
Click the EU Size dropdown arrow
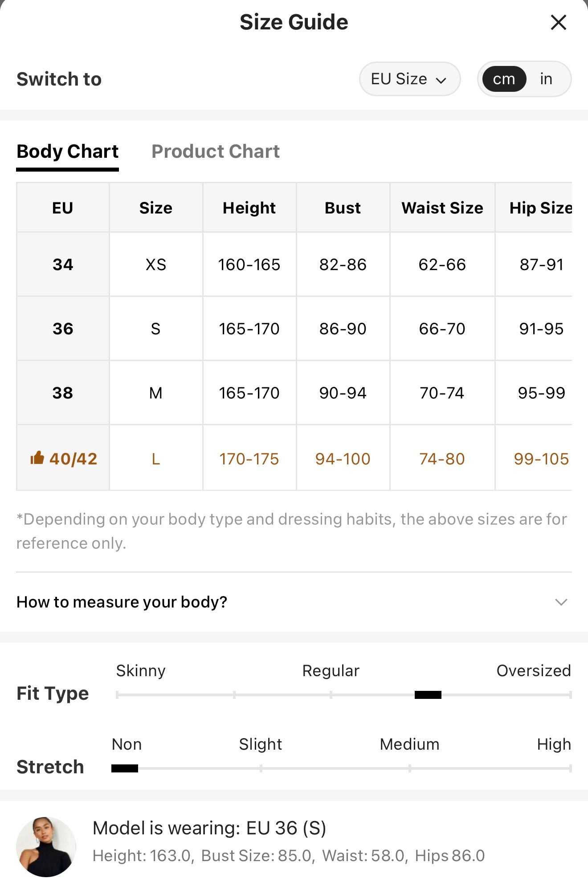441,80
